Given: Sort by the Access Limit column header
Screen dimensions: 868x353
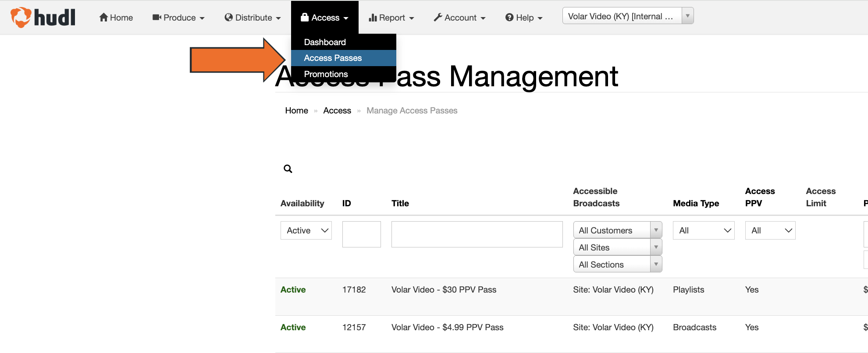Looking at the screenshot, I should tap(821, 197).
